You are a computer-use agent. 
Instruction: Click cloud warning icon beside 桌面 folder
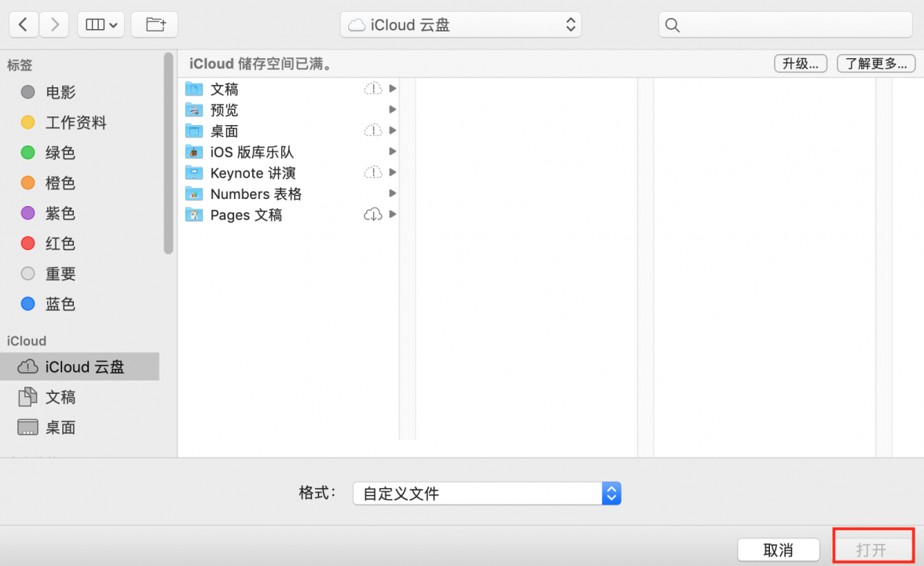[372, 130]
